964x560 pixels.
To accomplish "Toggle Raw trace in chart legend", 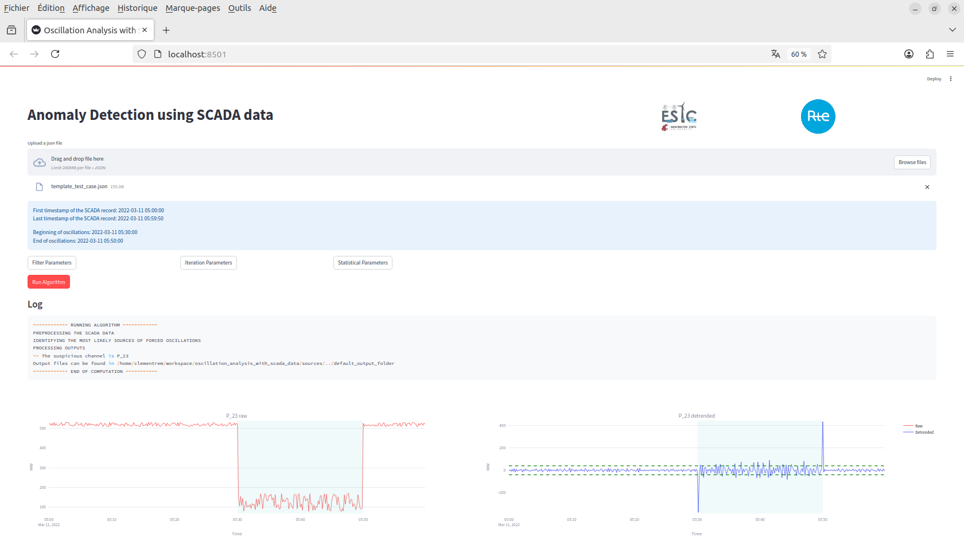I will (x=918, y=426).
